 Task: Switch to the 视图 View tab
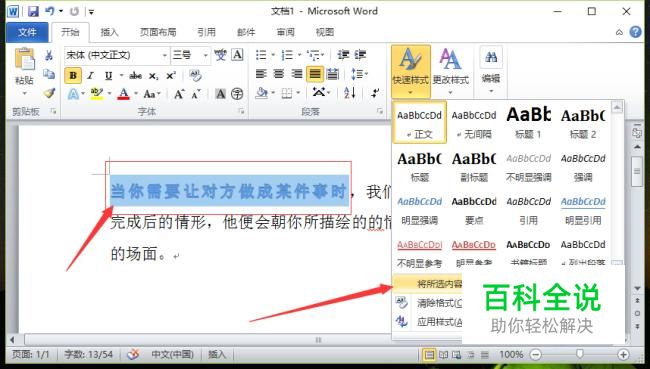pos(325,32)
